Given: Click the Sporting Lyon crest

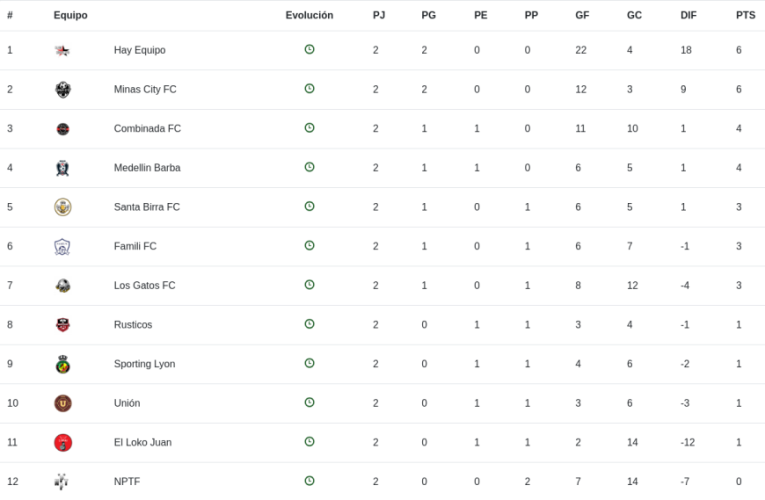Looking at the screenshot, I should (62, 364).
